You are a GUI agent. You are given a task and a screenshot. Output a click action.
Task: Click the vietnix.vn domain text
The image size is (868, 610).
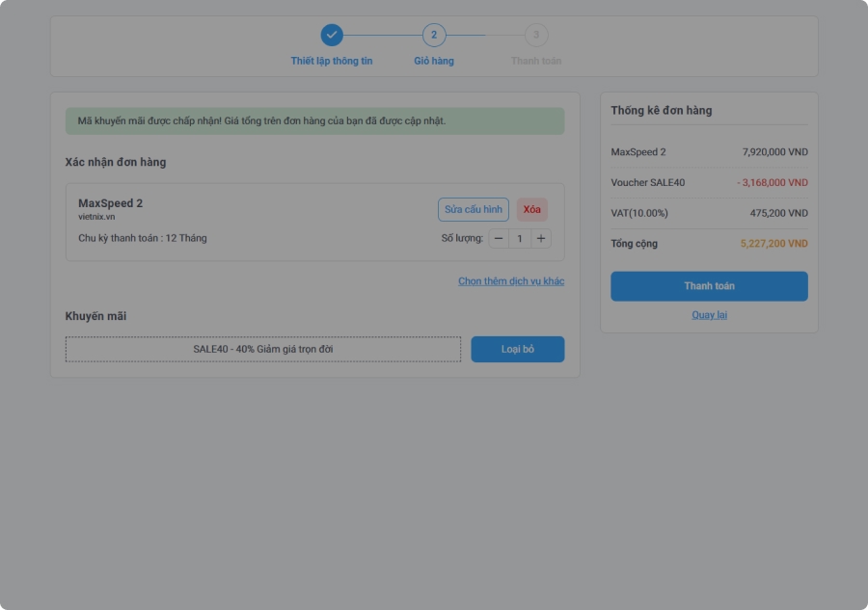pos(96,217)
